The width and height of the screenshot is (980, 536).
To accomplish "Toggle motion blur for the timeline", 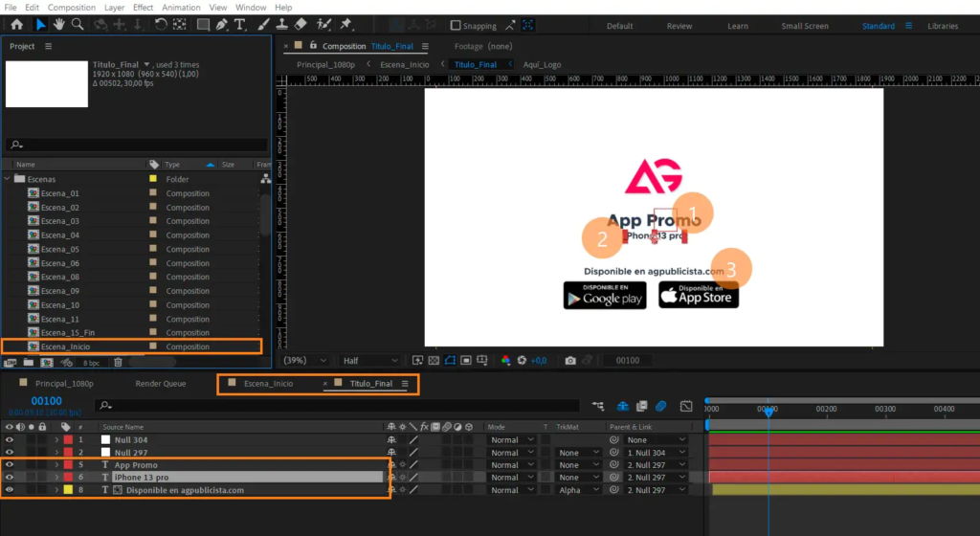I will [661, 406].
